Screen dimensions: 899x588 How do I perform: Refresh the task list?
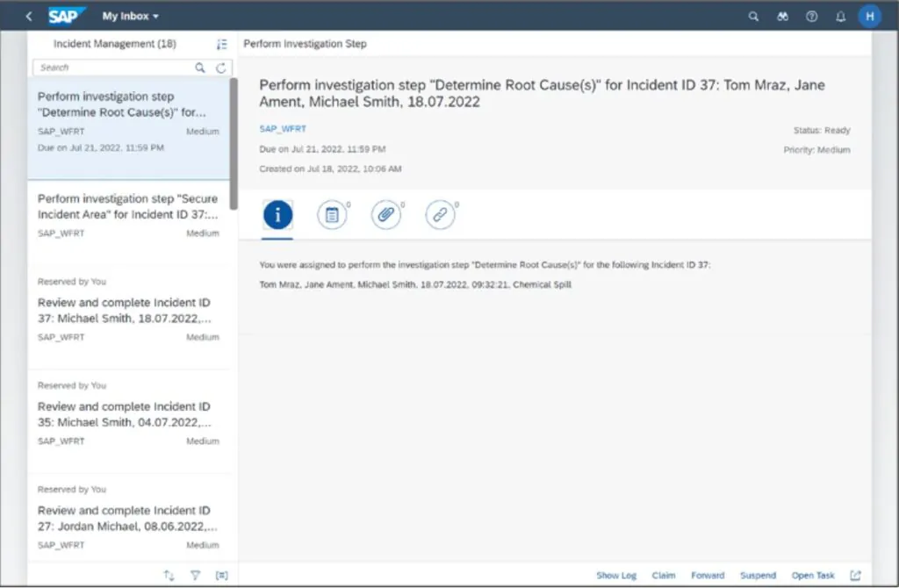point(221,68)
